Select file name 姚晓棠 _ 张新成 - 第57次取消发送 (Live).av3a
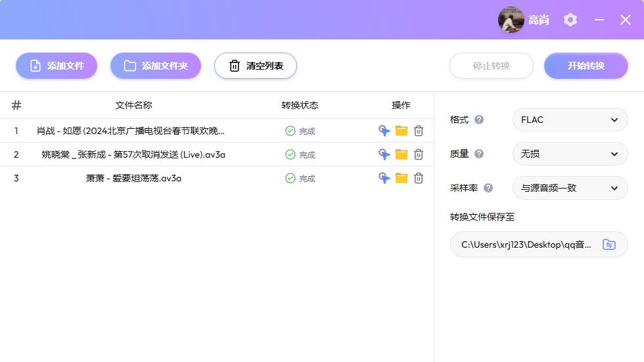Screen dimensions: 644x362 pos(133,155)
